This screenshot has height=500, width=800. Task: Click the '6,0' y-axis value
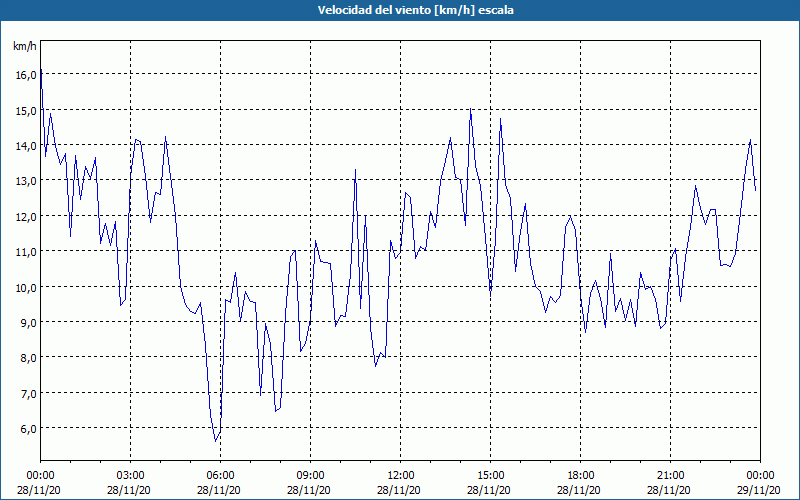(28, 429)
